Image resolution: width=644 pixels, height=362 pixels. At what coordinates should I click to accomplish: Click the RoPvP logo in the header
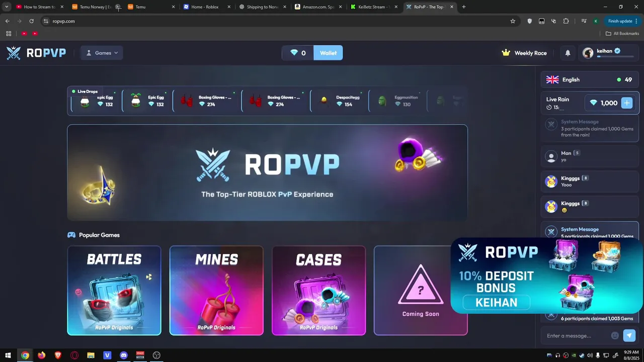pyautogui.click(x=36, y=53)
